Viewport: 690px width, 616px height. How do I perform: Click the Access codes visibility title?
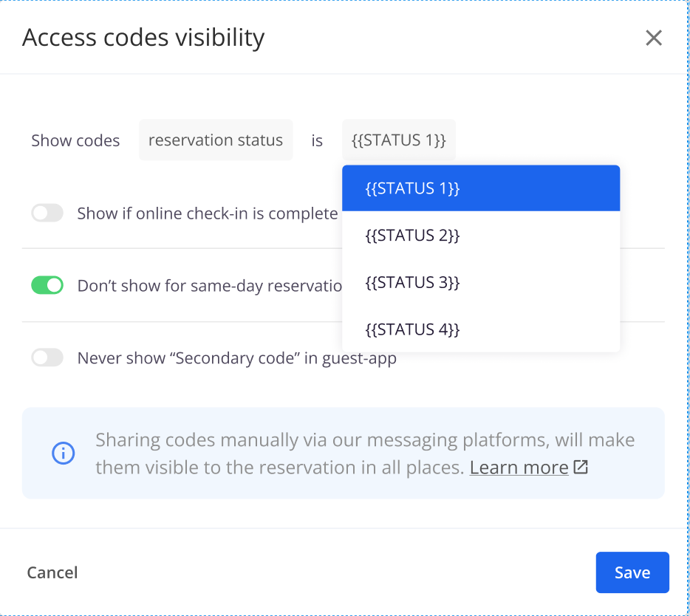143,38
